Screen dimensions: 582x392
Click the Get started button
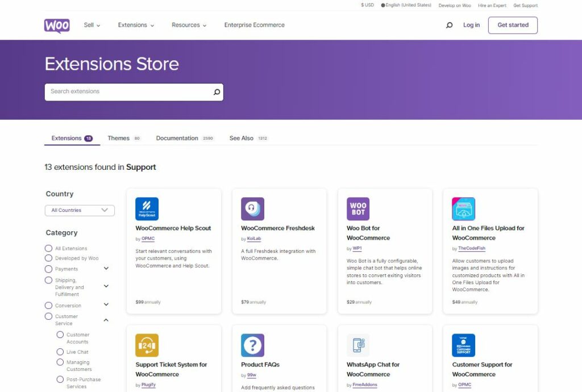coord(513,25)
